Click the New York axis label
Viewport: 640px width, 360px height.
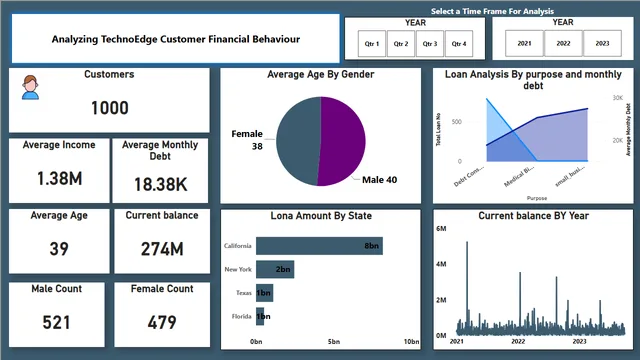[x=238, y=269]
